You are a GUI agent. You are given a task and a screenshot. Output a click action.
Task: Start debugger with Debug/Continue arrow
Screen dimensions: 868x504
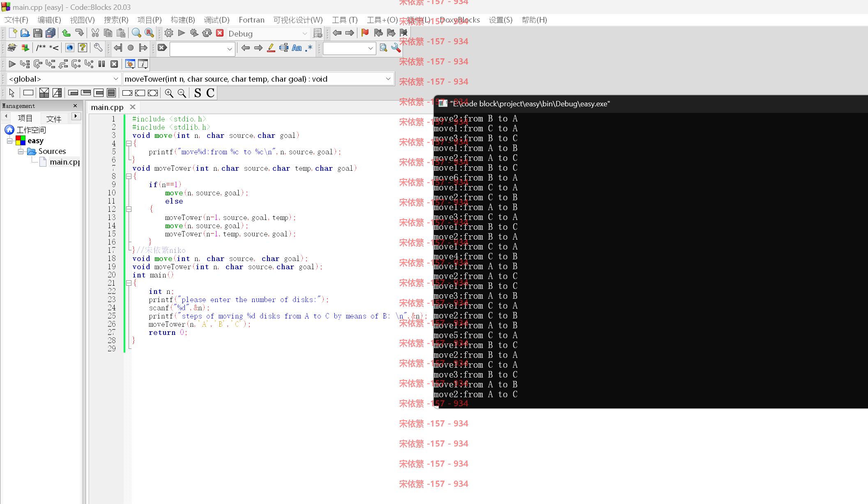(12, 64)
